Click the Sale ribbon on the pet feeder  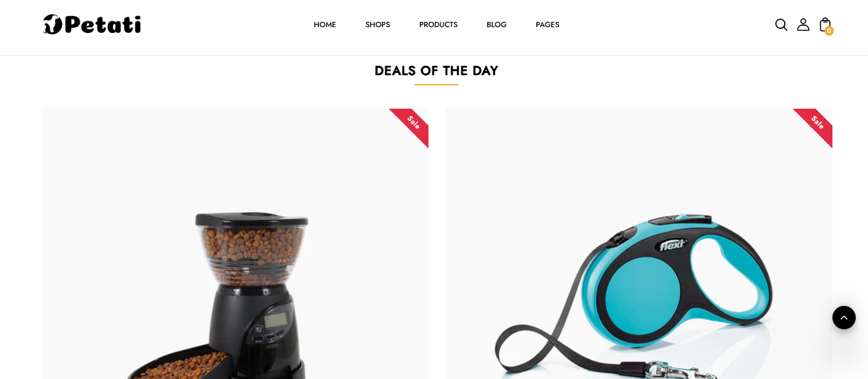click(x=410, y=127)
